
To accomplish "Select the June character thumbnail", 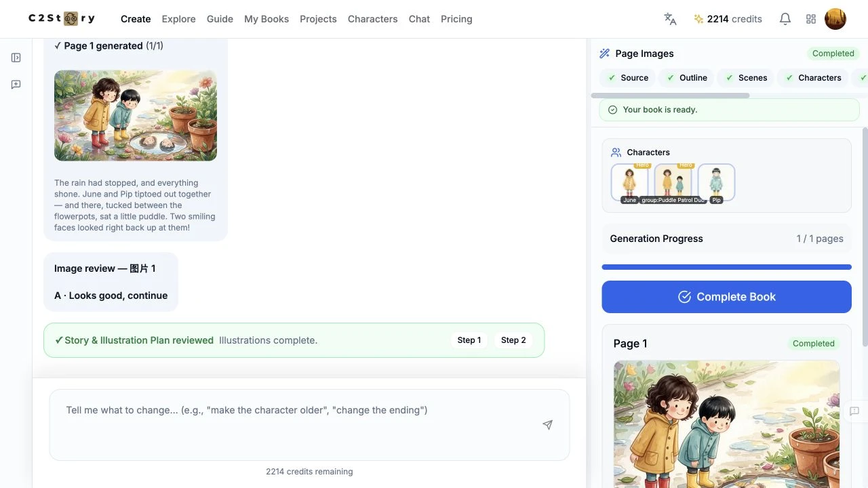I will 629,183.
